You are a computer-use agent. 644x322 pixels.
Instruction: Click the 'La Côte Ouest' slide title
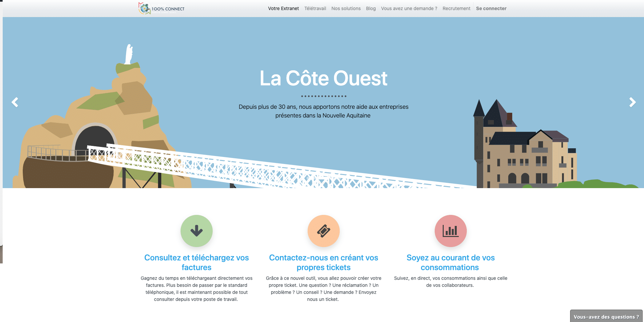[x=324, y=78]
